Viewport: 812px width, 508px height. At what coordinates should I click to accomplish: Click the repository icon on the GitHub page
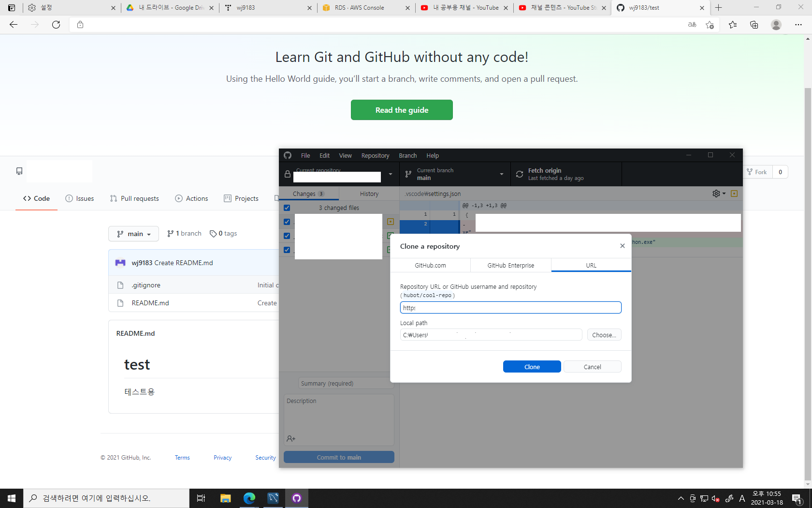tap(19, 171)
